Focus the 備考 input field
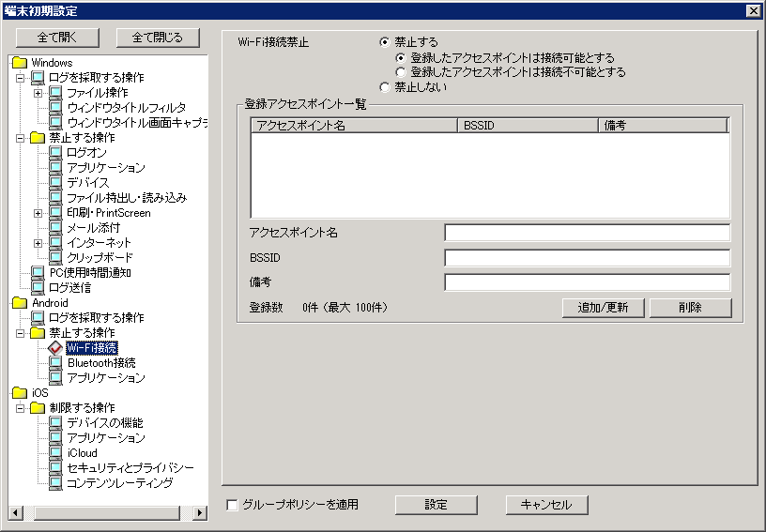This screenshot has height=532, width=766. coord(588,282)
